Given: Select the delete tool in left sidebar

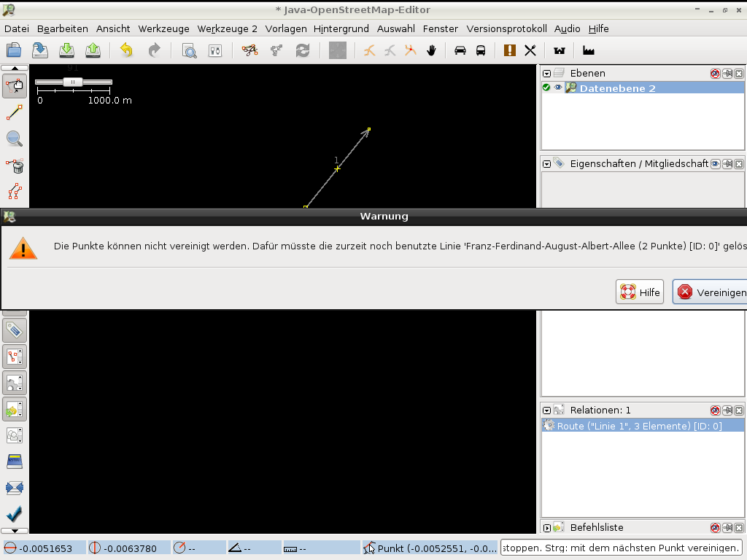Looking at the screenshot, I should 15,166.
